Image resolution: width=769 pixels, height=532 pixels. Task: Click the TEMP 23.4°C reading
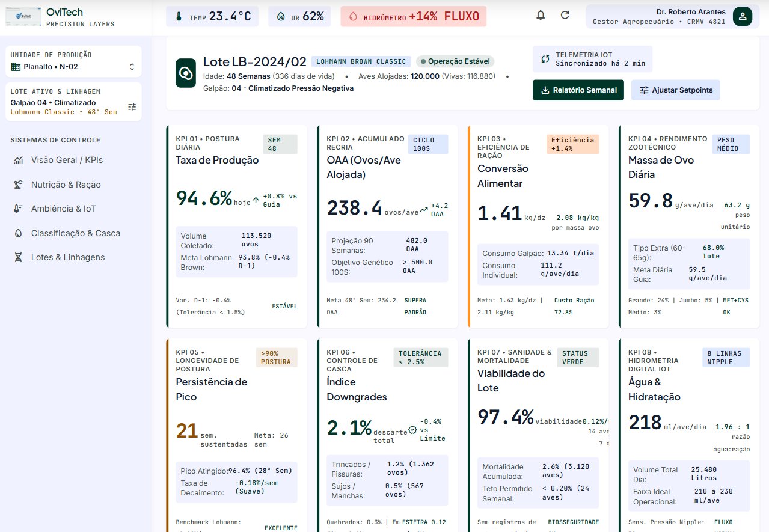pyautogui.click(x=212, y=16)
